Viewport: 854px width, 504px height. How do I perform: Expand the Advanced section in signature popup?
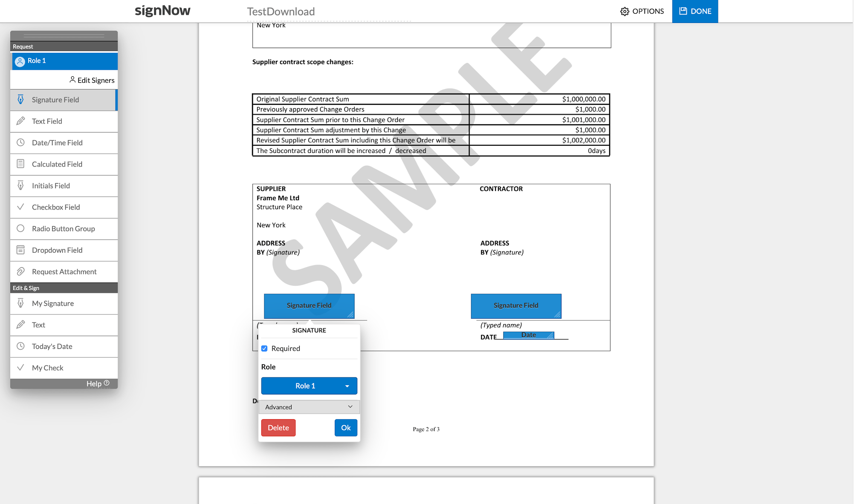tap(308, 407)
